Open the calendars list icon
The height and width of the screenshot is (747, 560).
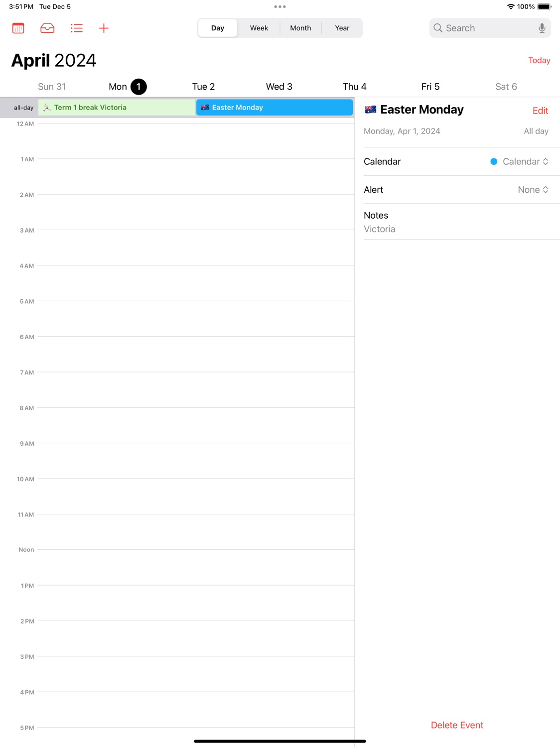(18, 28)
